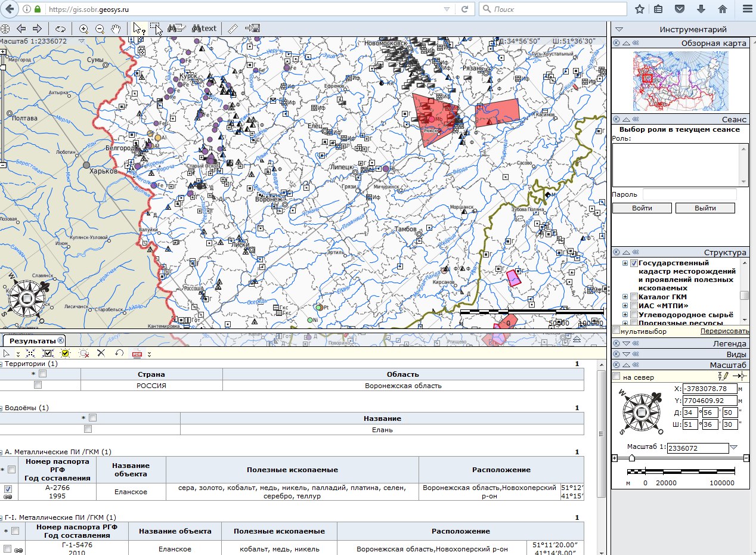Click the coordinate edit pencil icon in Масштаб
756x555 pixels.
click(x=724, y=376)
